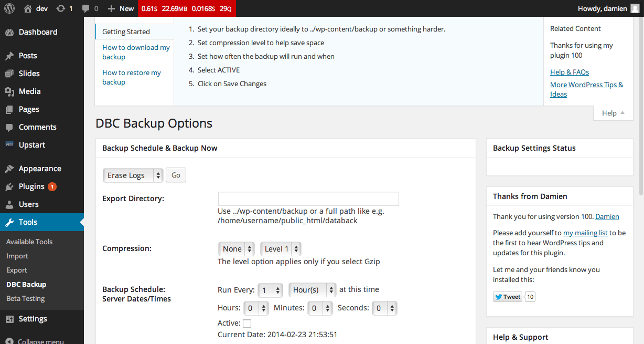Click the Users person icon
644x344 pixels.
tap(9, 204)
